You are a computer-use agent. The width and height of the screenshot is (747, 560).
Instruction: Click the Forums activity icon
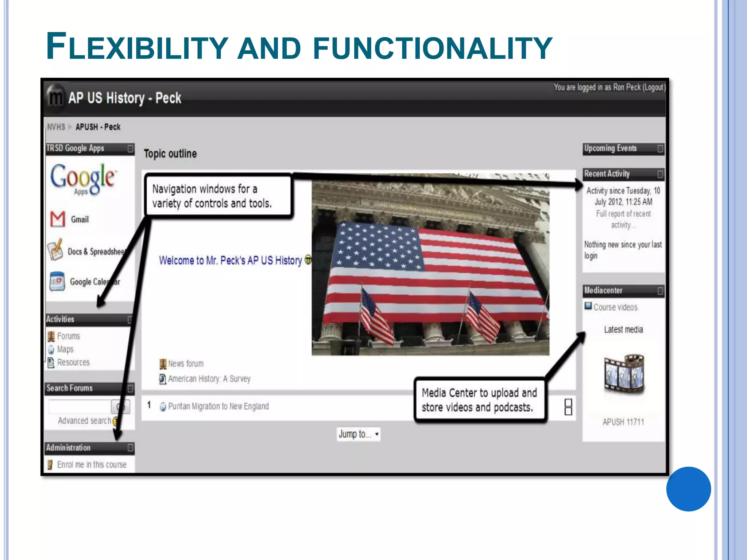[x=51, y=336]
